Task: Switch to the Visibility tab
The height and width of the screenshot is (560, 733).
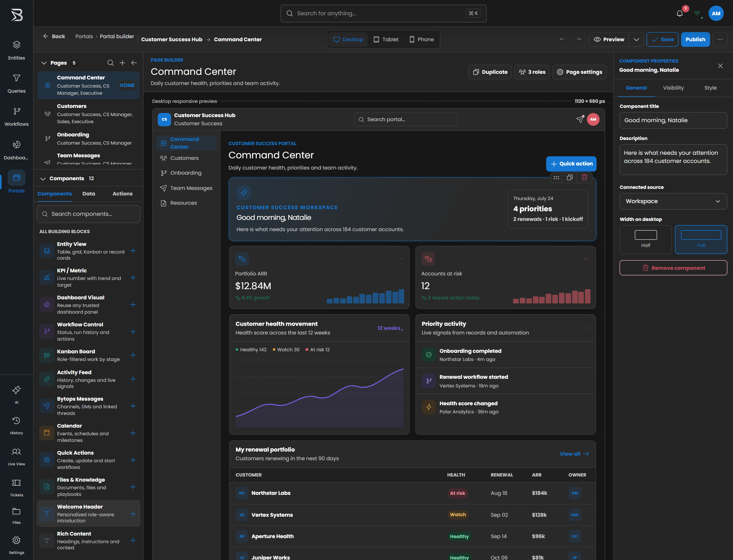Action: click(673, 88)
